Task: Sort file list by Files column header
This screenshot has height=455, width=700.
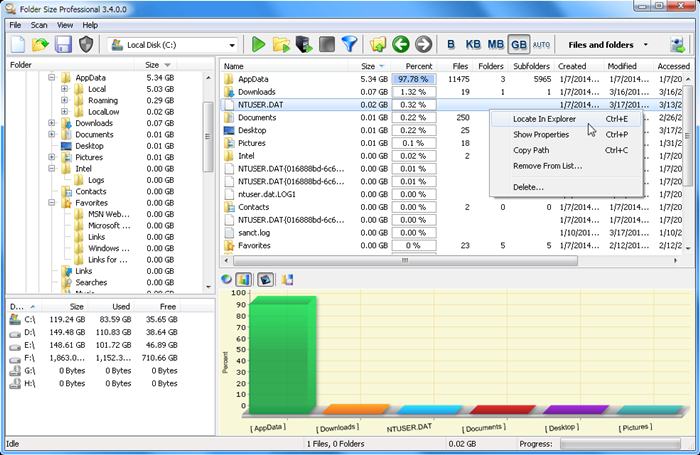Action: 454,66
